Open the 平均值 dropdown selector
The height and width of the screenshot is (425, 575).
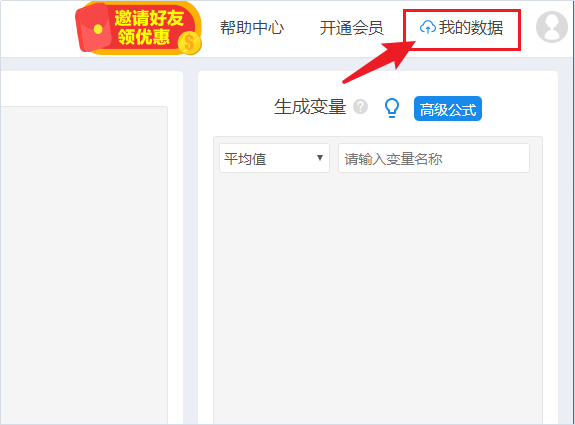pyautogui.click(x=274, y=158)
